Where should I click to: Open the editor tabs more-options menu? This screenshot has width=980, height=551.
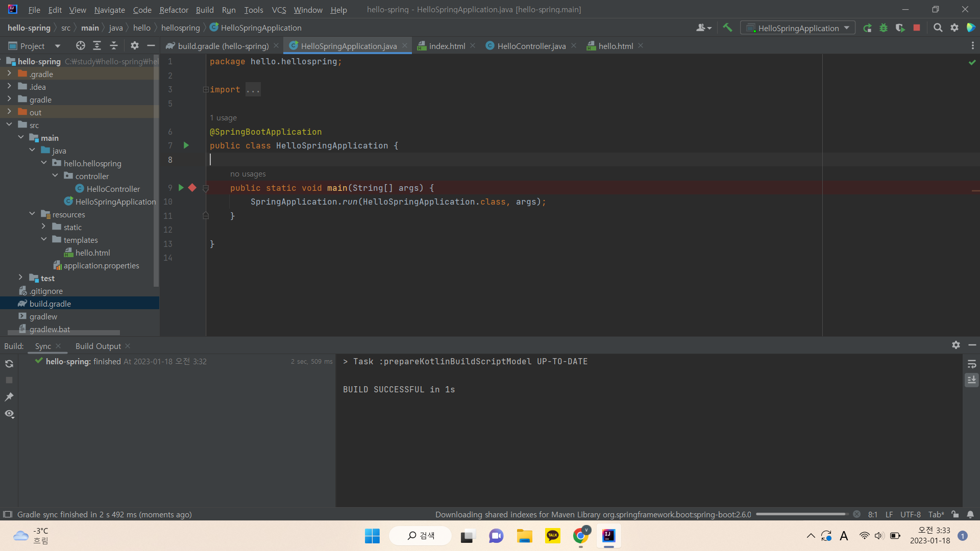[x=972, y=46]
